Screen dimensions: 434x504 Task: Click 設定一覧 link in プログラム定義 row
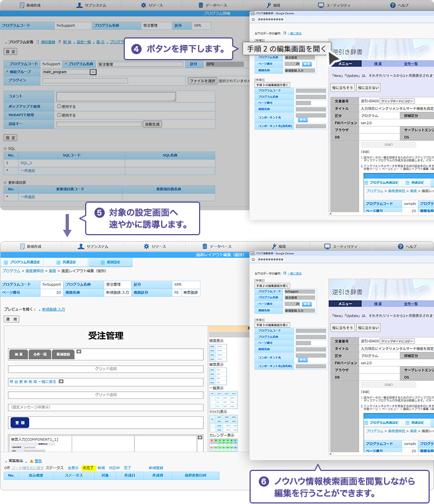point(84,42)
